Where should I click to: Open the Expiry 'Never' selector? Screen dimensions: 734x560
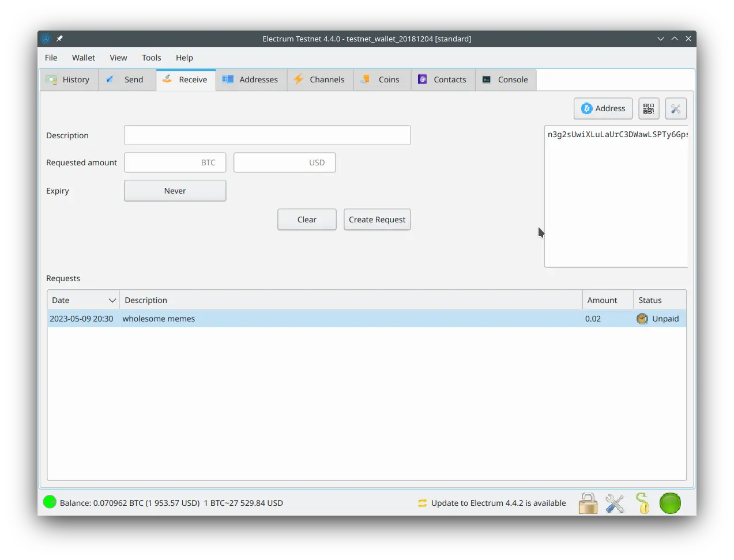click(x=175, y=191)
